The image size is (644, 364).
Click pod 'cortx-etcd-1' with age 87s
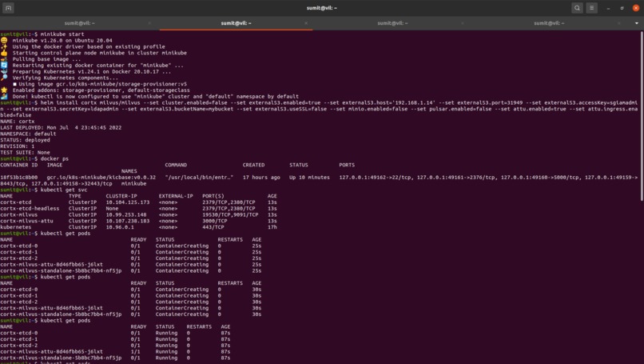point(18,339)
